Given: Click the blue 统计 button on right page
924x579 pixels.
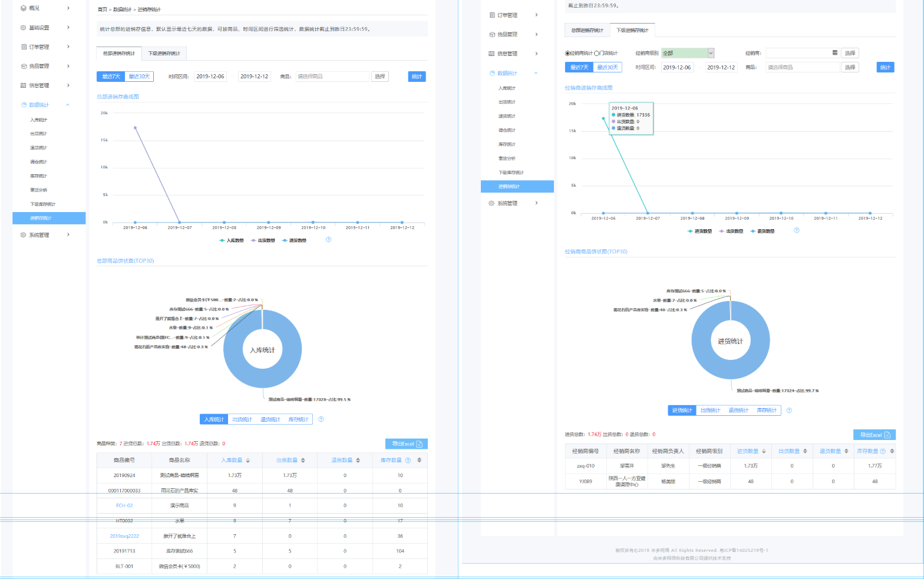Looking at the screenshot, I should [885, 67].
